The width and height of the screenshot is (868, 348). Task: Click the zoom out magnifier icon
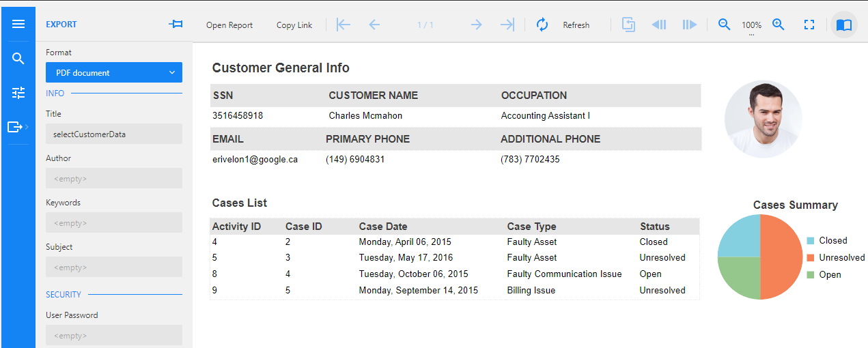click(725, 25)
